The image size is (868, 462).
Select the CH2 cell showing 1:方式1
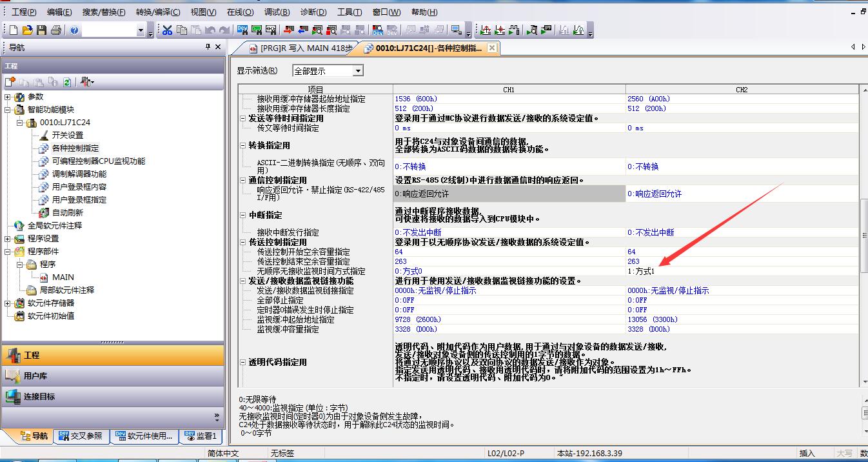pos(742,271)
